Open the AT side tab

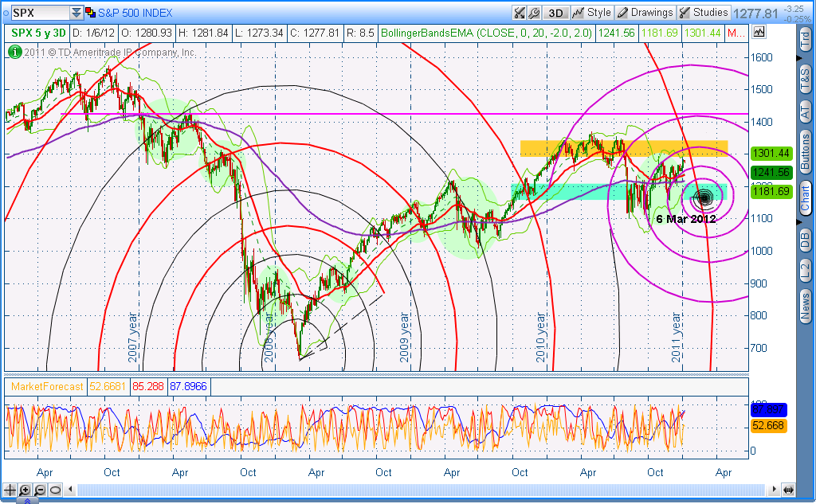pos(805,111)
